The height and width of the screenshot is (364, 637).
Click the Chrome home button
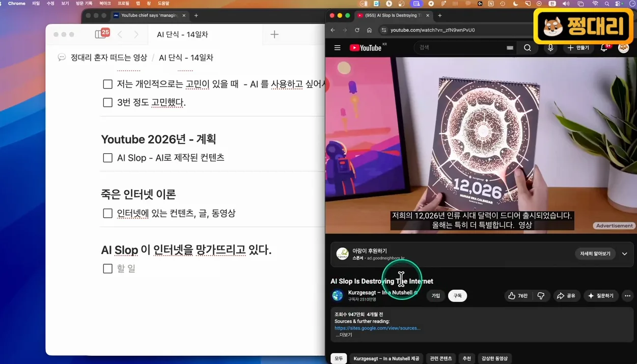pyautogui.click(x=369, y=30)
